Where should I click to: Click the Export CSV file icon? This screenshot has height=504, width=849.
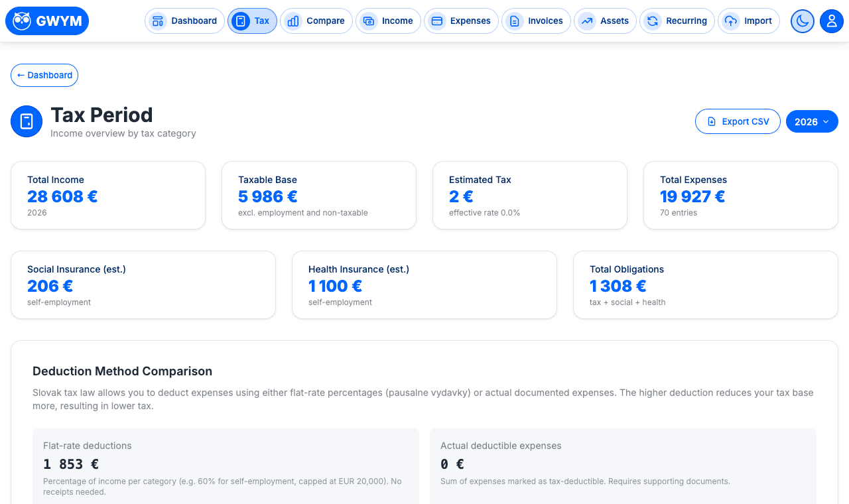tap(712, 122)
